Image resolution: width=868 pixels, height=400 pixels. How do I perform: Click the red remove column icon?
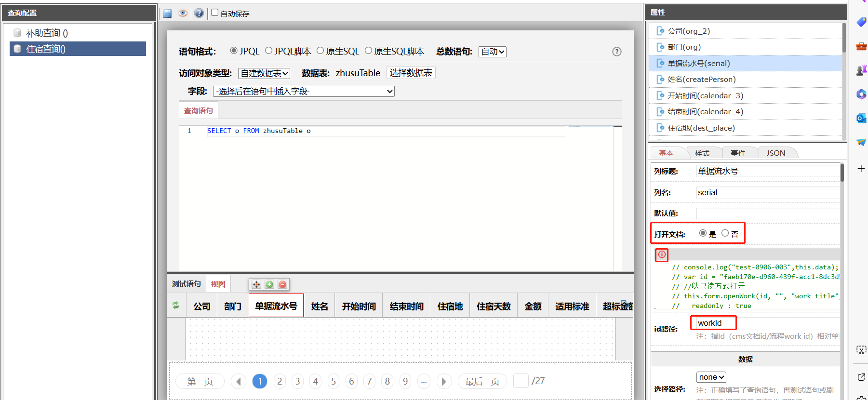pos(282,284)
